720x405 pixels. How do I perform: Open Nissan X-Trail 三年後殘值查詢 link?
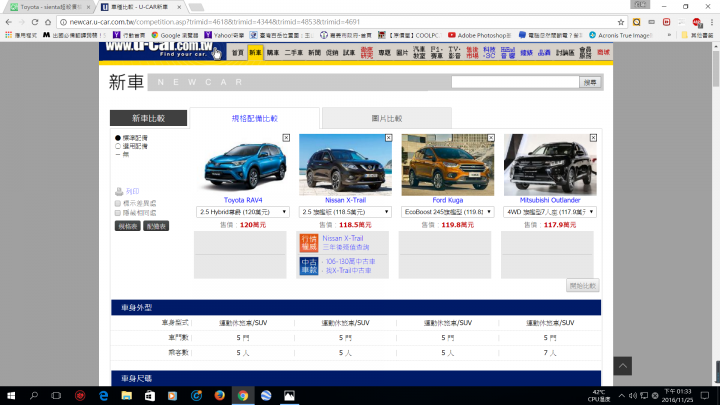[x=346, y=247]
